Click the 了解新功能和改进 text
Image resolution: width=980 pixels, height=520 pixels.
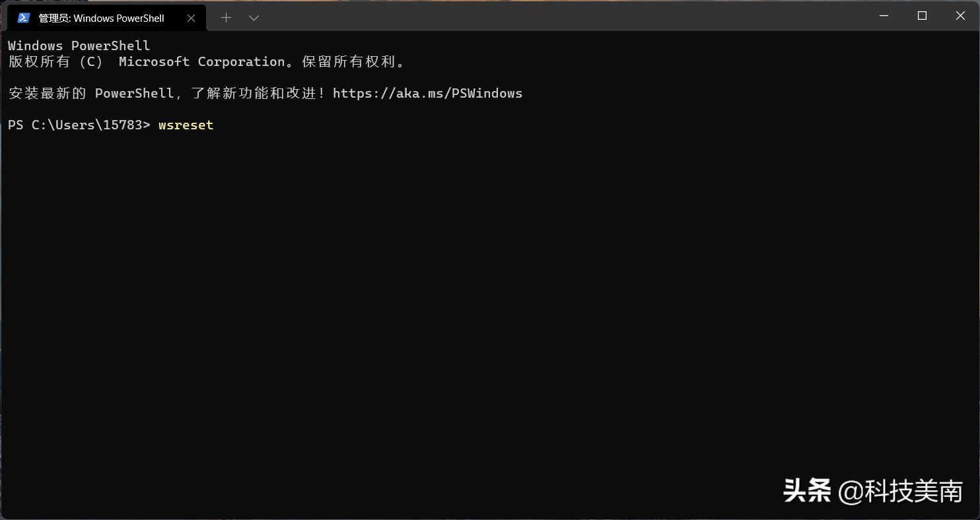[254, 93]
